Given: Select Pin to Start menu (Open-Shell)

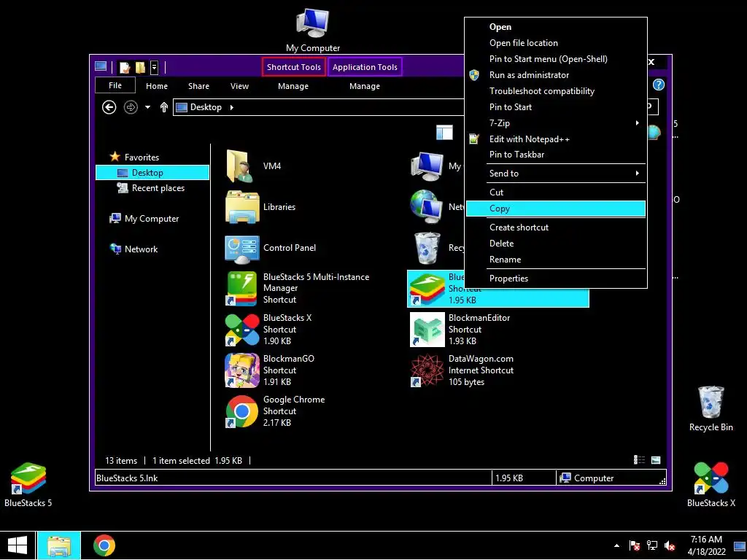Looking at the screenshot, I should click(x=555, y=59).
